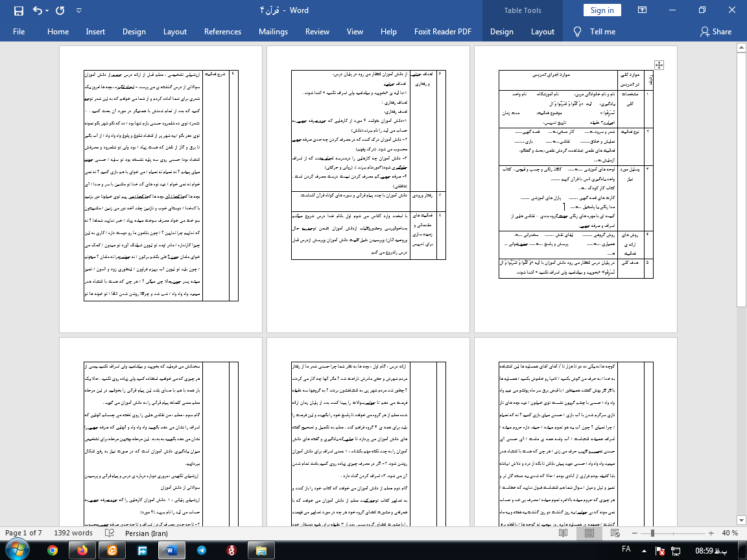Click the proofing errors book icon

(109, 533)
